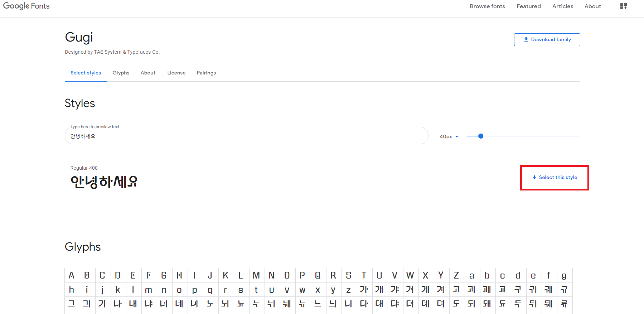This screenshot has width=644, height=314.
Task: Click lowercase glyph k in the table
Action: pos(118,289)
